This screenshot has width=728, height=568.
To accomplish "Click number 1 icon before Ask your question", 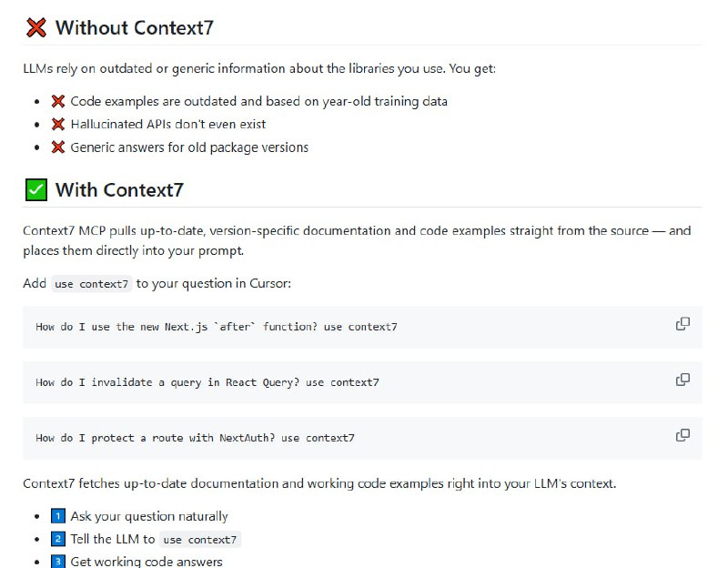I will pos(58,516).
